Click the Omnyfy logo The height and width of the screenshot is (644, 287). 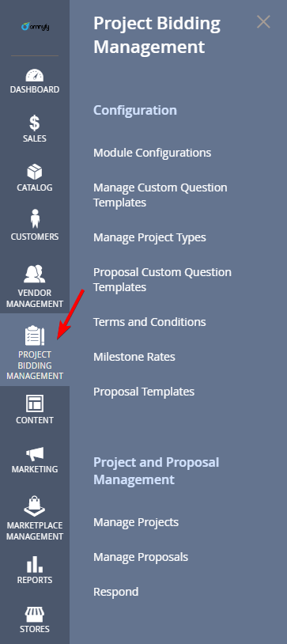pos(36,27)
